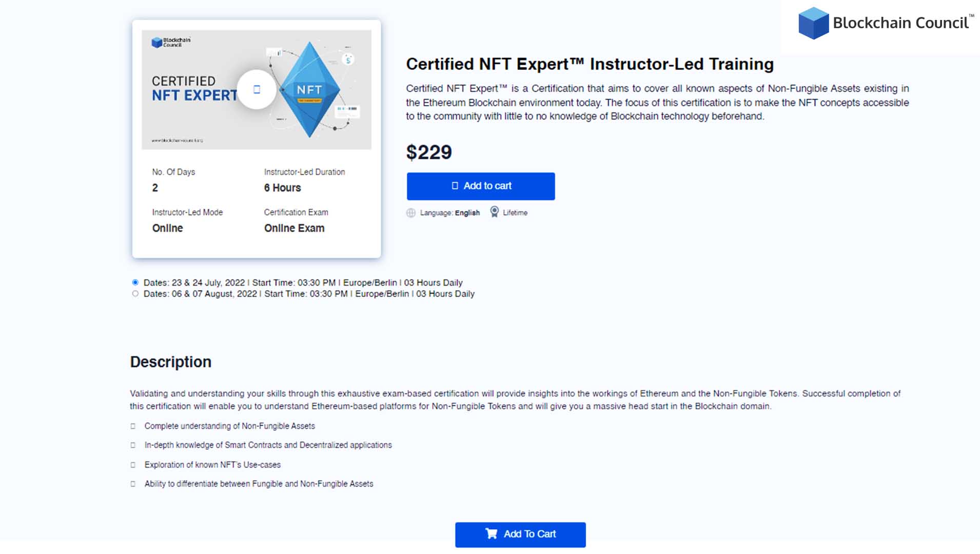Open the Certified NFT Expert training title
Image resolution: width=980 pixels, height=554 pixels.
[590, 64]
